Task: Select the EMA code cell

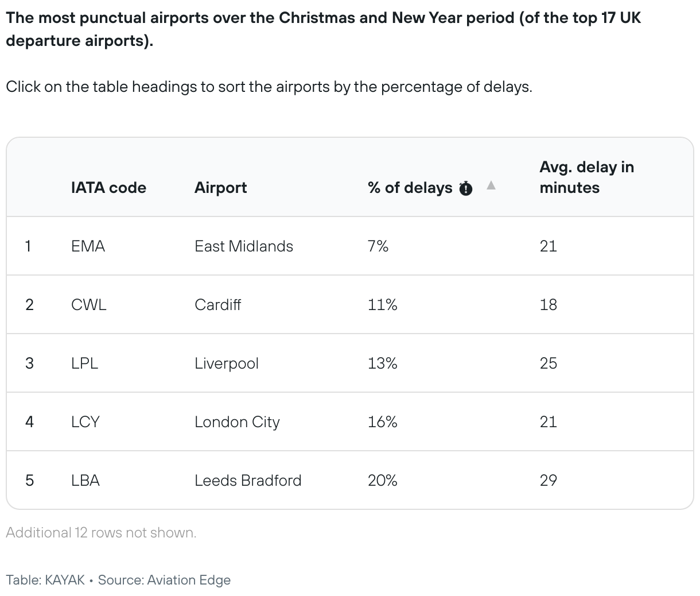Action: pos(88,246)
